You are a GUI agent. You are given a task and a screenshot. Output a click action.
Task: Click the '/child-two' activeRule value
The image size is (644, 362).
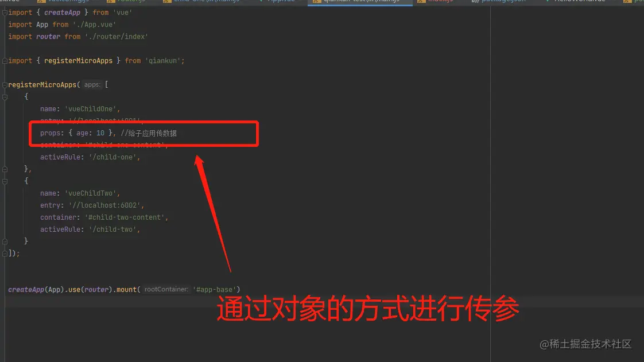tap(112, 229)
